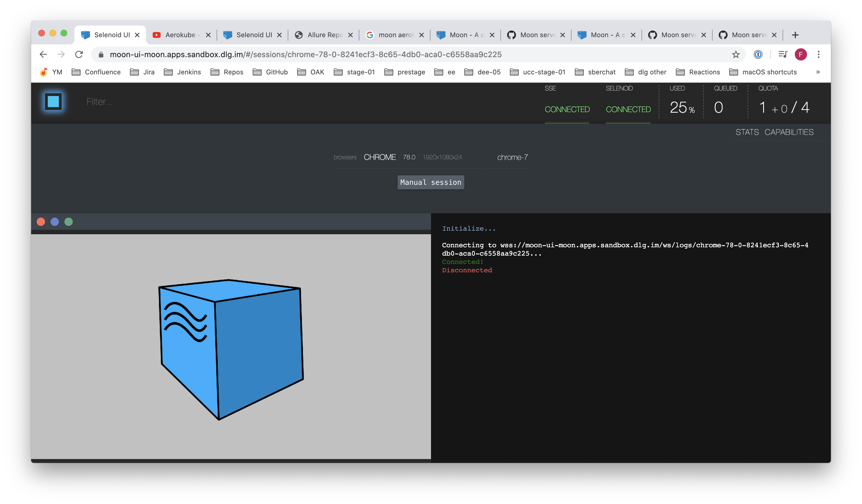Open the browsers breadcrumb link
This screenshot has height=504, width=862.
pos(345,157)
